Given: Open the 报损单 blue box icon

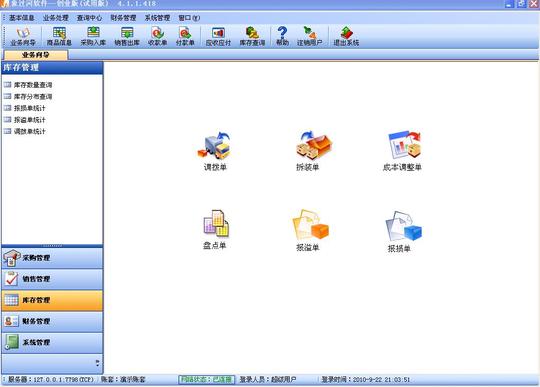Looking at the screenshot, I should pyautogui.click(x=403, y=226).
